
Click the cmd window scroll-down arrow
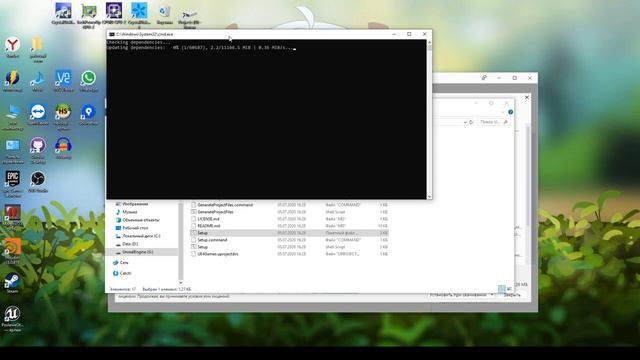(429, 197)
